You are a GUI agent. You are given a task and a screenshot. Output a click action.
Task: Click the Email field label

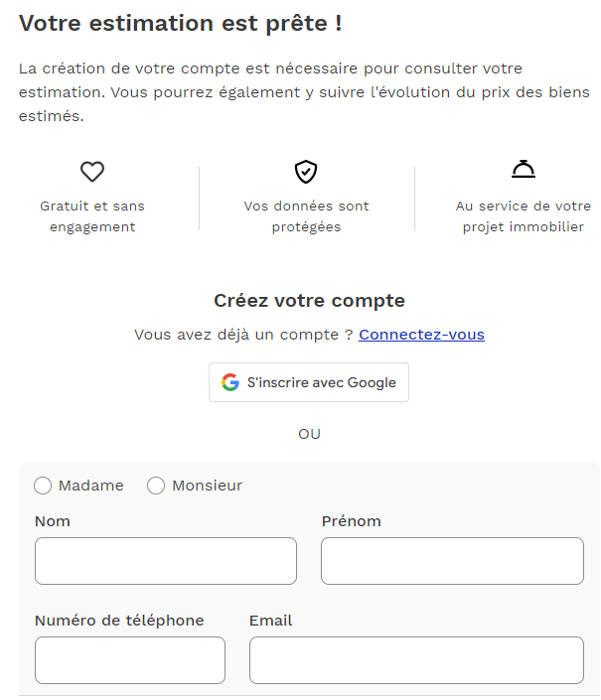[270, 621]
